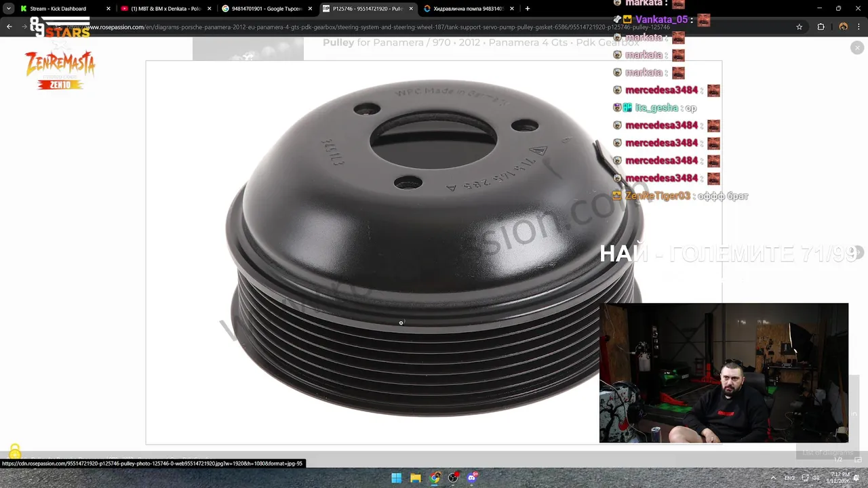The image size is (868, 488).
Task: Click the picture-in-picture icon under 1/2
Action: click(x=858, y=460)
